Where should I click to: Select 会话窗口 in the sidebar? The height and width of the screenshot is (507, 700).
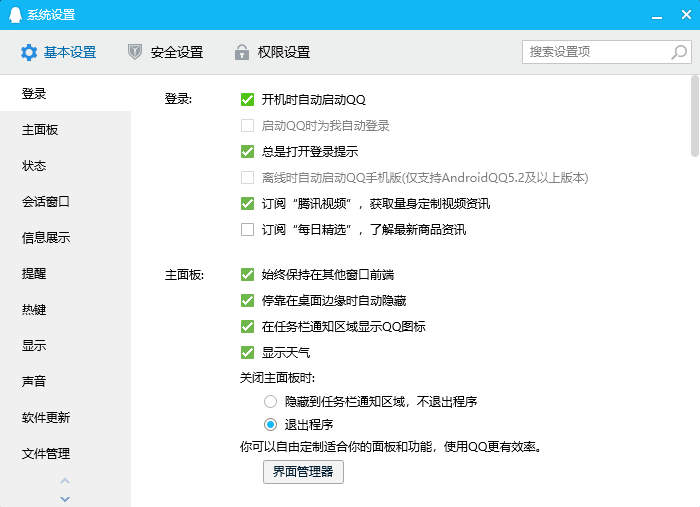click(65, 201)
